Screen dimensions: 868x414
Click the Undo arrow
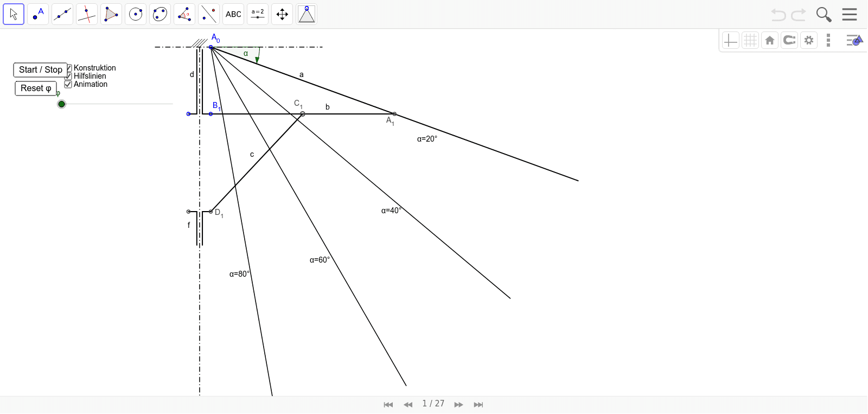pos(778,15)
